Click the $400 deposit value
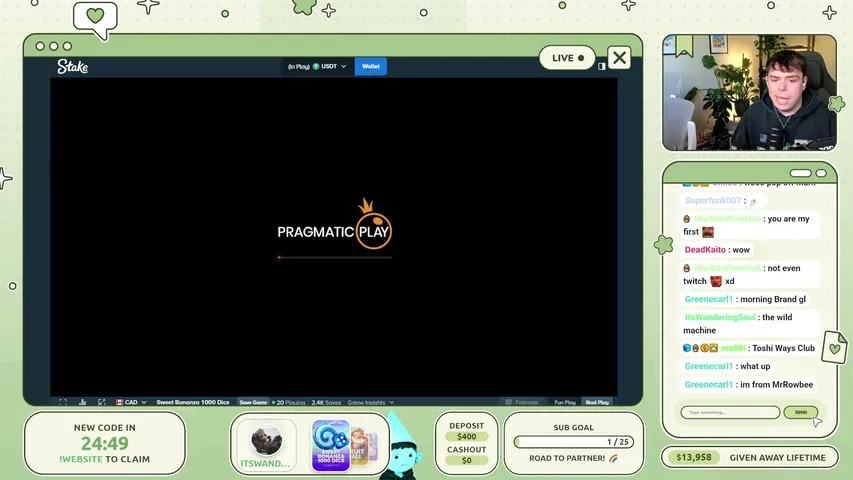Image resolution: width=853 pixels, height=480 pixels. 466,436
